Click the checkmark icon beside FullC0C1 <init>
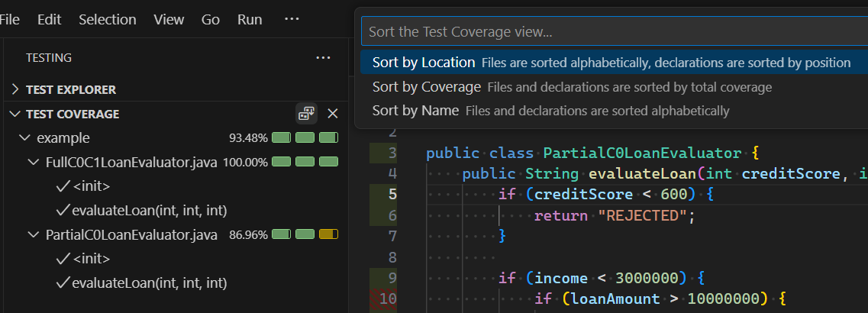 (x=63, y=187)
